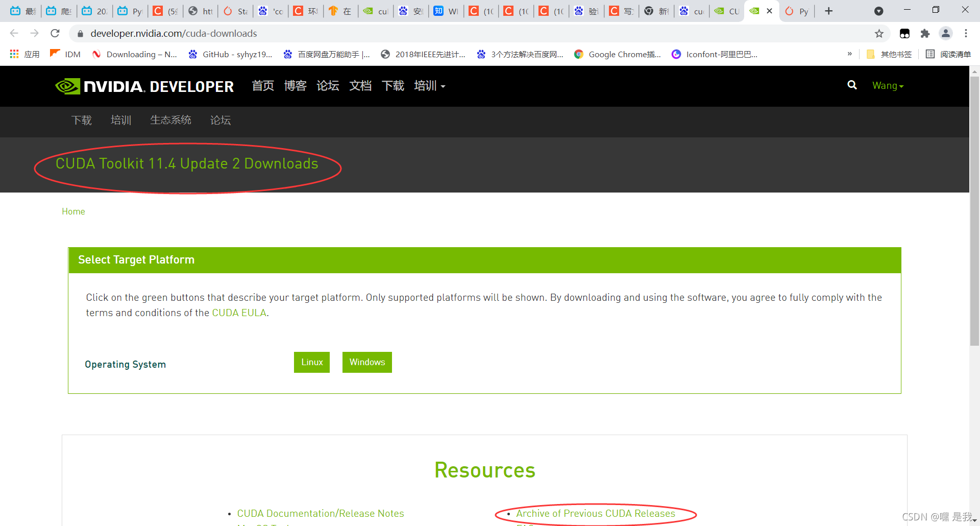Show more bookmarks via the chevron

point(849,54)
